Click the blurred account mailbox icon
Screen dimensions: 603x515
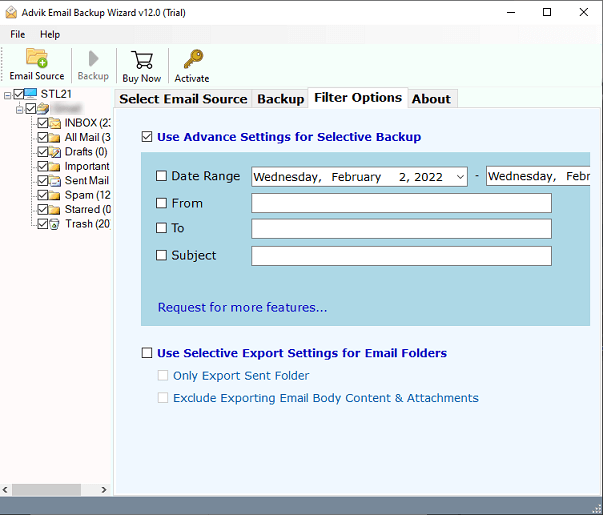click(43, 108)
